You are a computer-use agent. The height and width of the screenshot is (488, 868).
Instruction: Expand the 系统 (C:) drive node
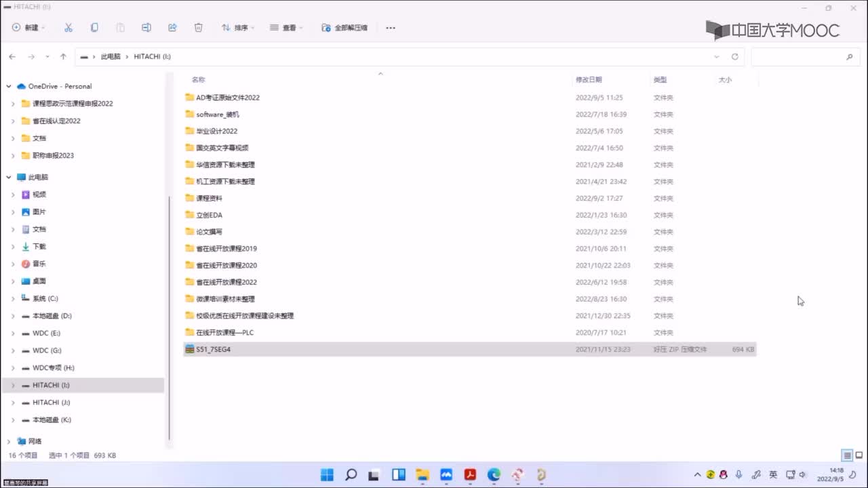click(x=13, y=298)
